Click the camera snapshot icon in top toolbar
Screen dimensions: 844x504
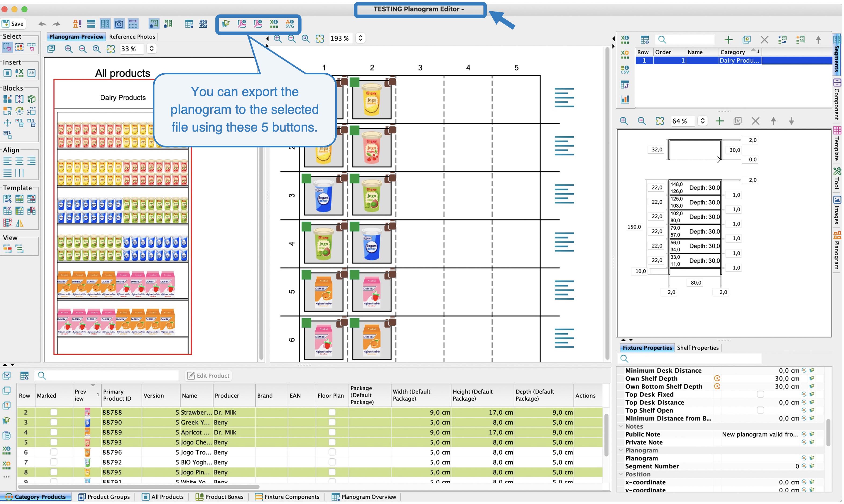[x=119, y=23]
